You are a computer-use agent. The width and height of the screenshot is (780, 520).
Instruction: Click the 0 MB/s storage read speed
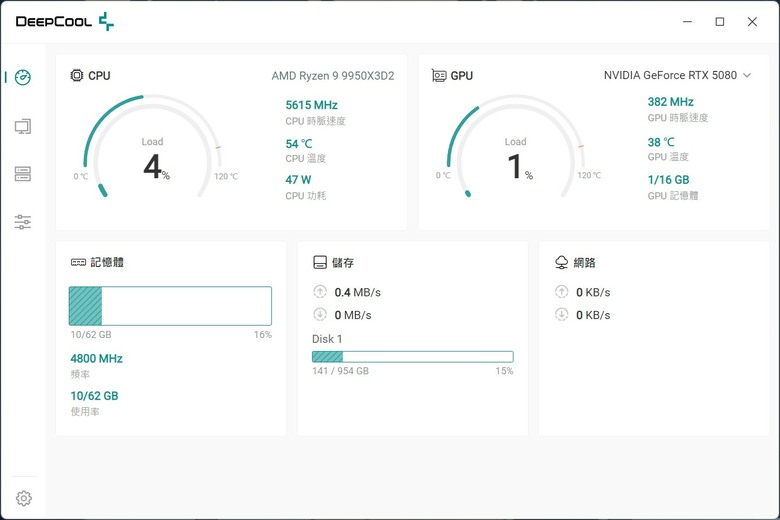[353, 315]
